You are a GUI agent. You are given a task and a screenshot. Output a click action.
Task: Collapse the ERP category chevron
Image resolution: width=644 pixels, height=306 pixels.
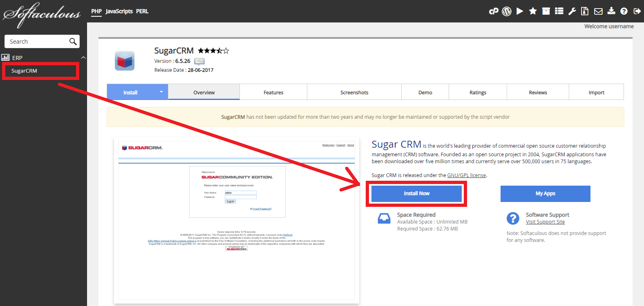coord(83,58)
